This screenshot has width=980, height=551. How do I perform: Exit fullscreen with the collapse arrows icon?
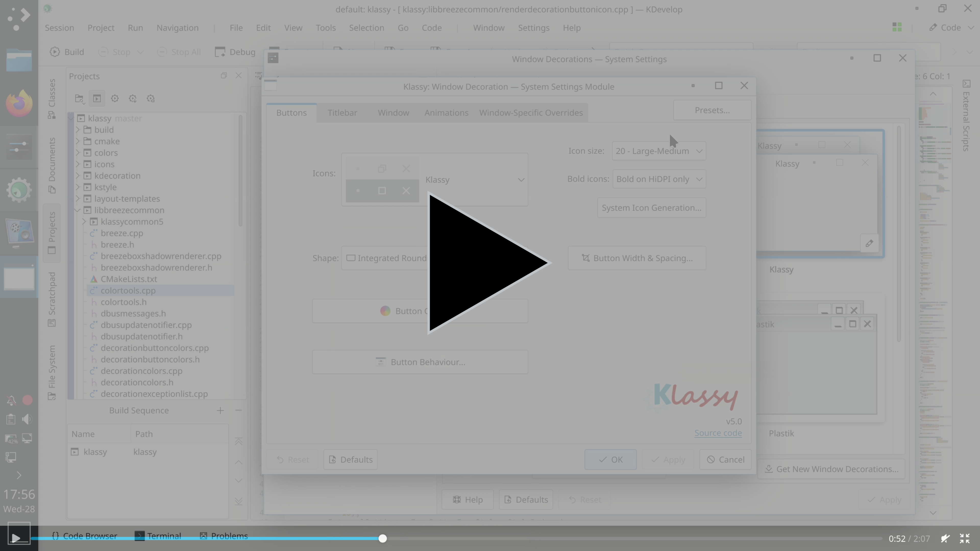(964, 539)
